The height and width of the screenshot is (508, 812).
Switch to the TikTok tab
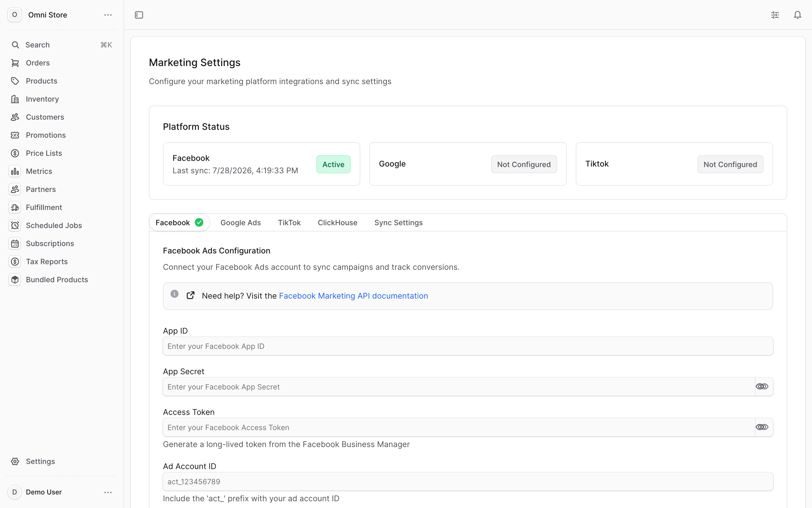coord(289,222)
